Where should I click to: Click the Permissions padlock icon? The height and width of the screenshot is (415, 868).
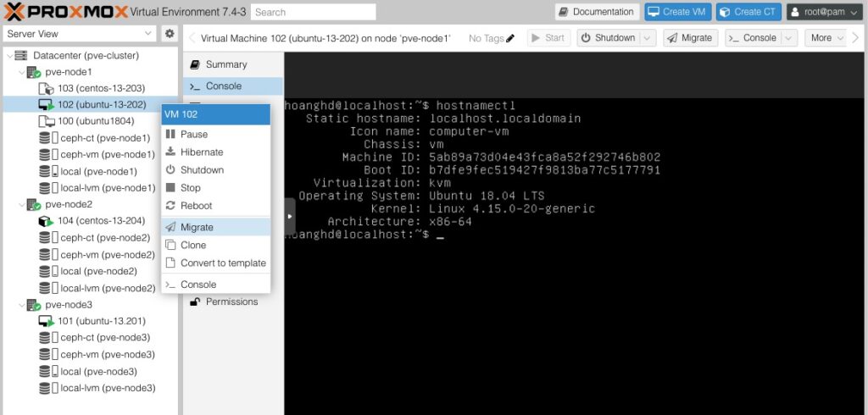(194, 302)
